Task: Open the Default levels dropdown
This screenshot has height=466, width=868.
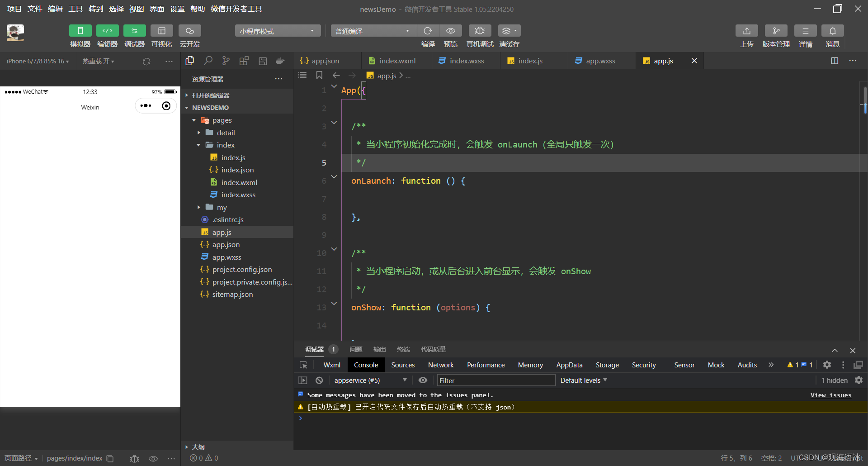Action: point(583,380)
